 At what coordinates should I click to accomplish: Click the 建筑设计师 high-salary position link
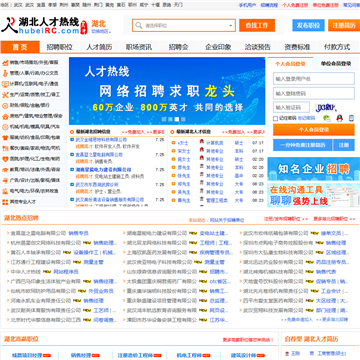click(243, 355)
